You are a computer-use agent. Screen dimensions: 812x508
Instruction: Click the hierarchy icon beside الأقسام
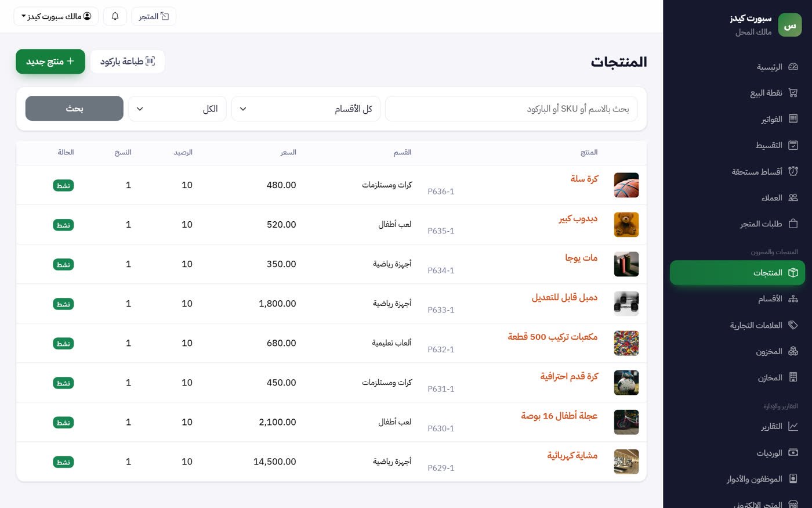[793, 299]
